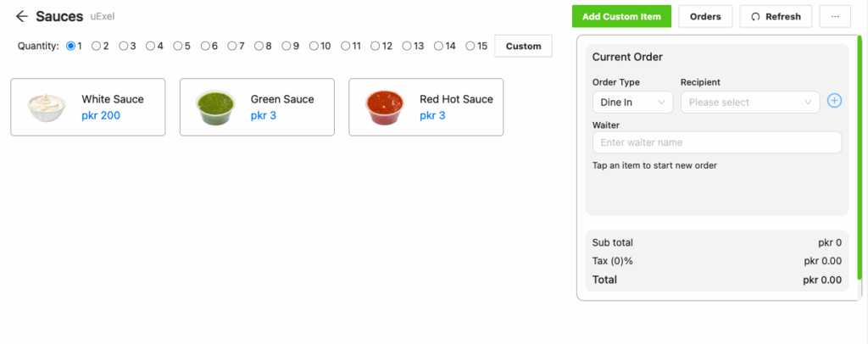Select quantity 1 radio button

point(70,46)
